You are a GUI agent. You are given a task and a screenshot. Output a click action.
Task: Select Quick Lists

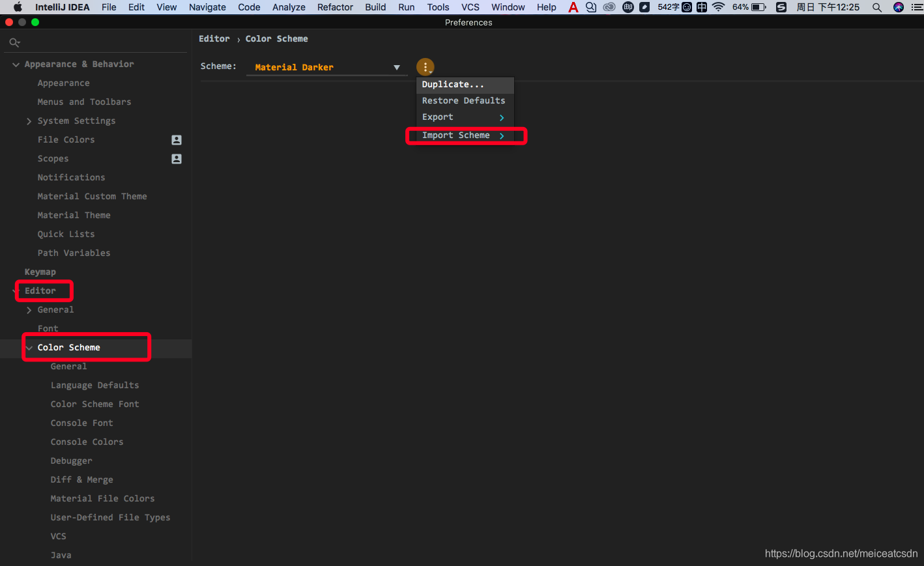[x=66, y=234]
